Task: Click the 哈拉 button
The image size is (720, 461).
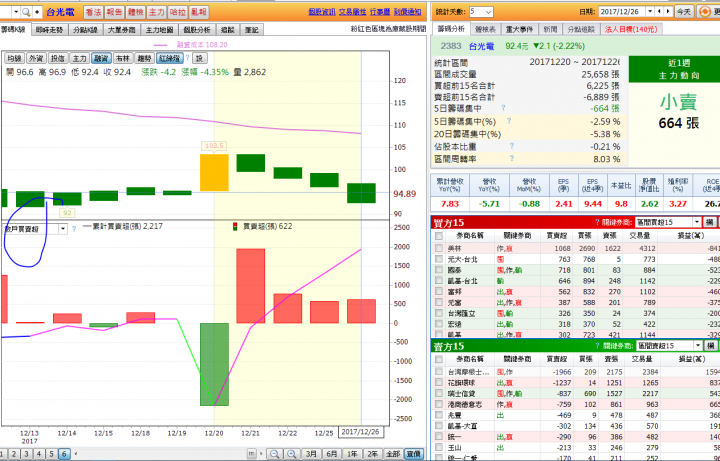Action: point(178,12)
